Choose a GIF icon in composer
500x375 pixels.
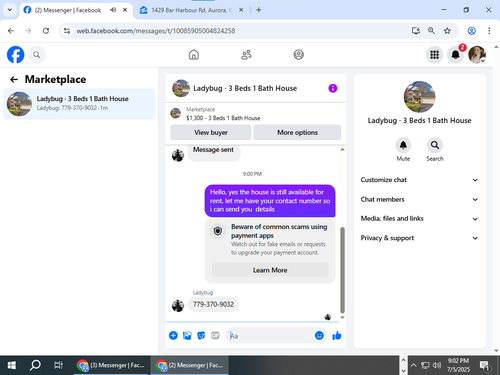[215, 335]
